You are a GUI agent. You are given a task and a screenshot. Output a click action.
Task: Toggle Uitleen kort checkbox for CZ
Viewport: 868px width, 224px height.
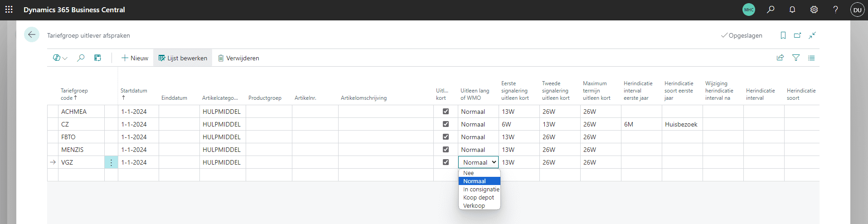[x=446, y=124]
